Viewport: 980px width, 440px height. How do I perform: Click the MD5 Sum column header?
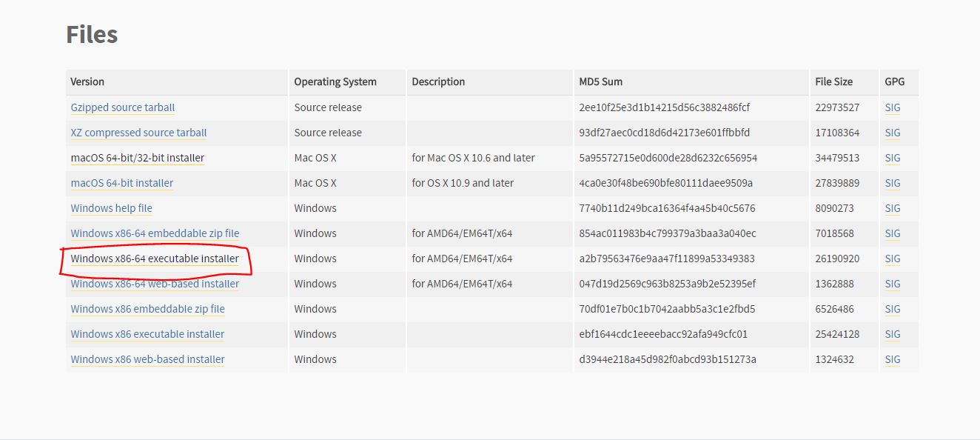(x=600, y=81)
